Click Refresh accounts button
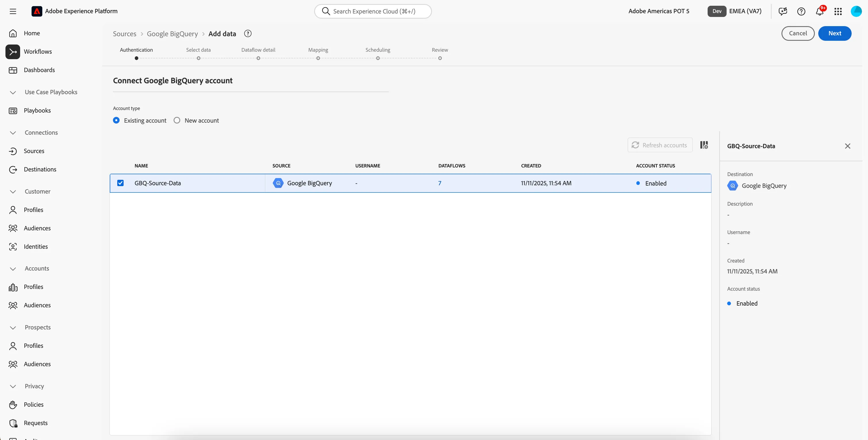 point(660,145)
